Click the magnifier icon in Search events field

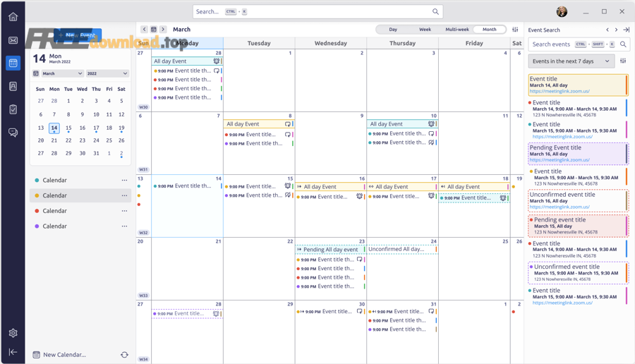coord(623,44)
